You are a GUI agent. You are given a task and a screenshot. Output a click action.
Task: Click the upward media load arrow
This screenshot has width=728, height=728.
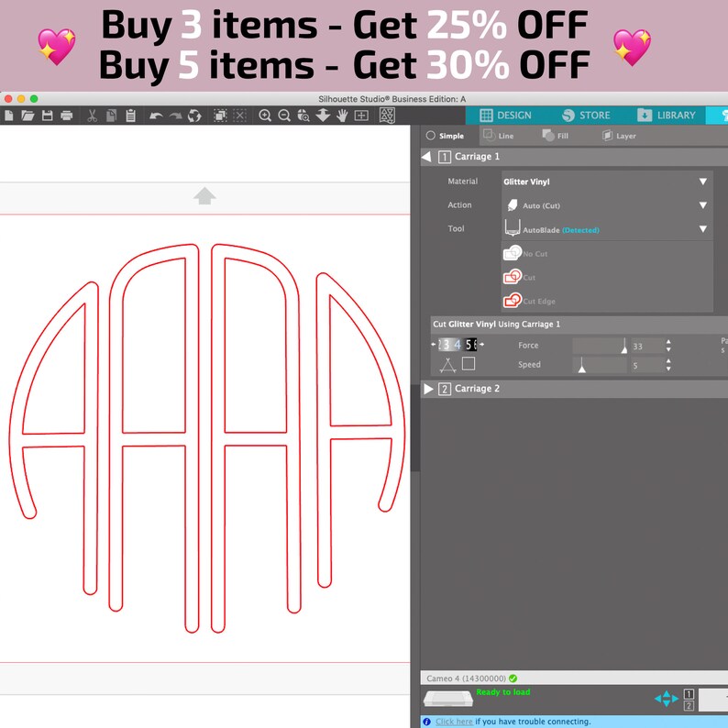204,196
